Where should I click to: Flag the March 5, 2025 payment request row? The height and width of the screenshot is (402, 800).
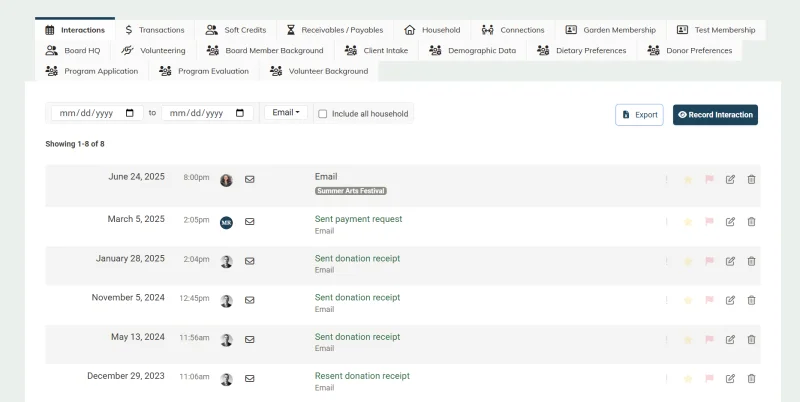pos(709,222)
